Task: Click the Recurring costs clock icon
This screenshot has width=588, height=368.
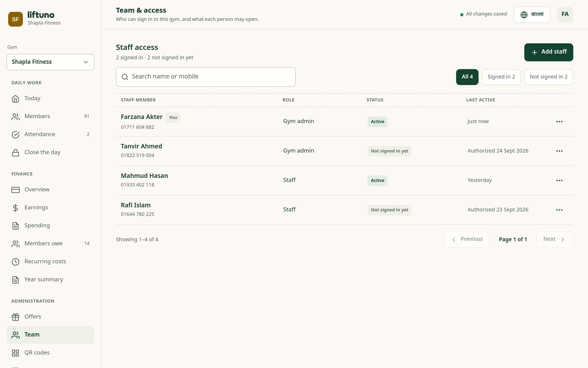Action: (15, 262)
